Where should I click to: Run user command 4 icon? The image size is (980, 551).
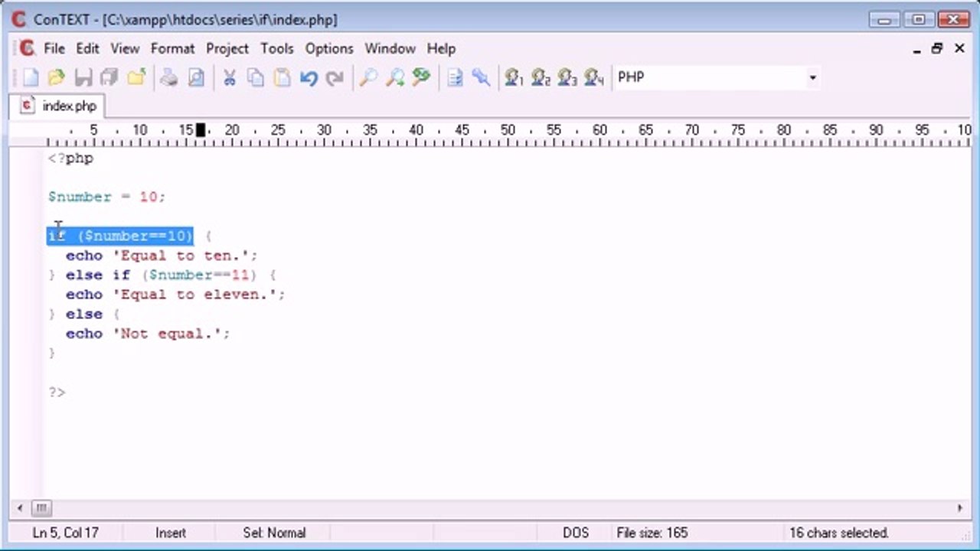pos(594,77)
